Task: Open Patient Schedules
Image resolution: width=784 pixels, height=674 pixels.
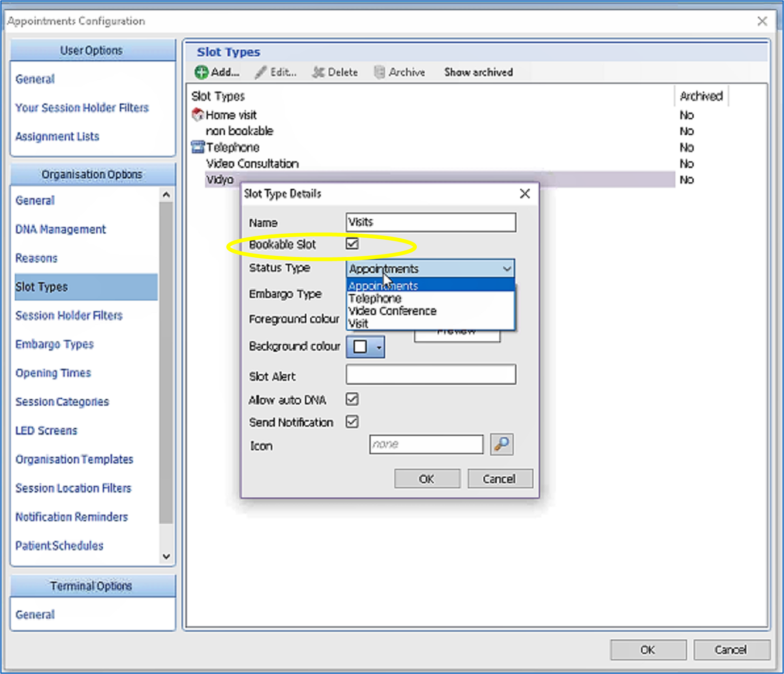Action: [59, 546]
